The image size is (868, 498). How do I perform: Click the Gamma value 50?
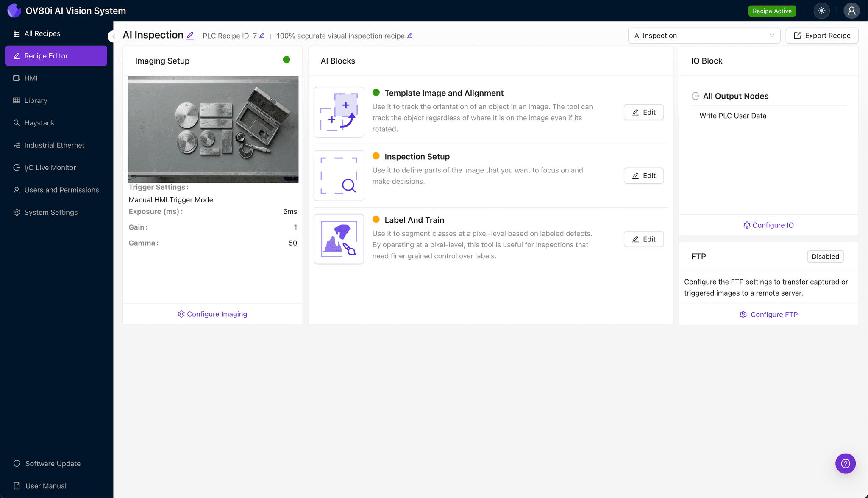pyautogui.click(x=292, y=243)
